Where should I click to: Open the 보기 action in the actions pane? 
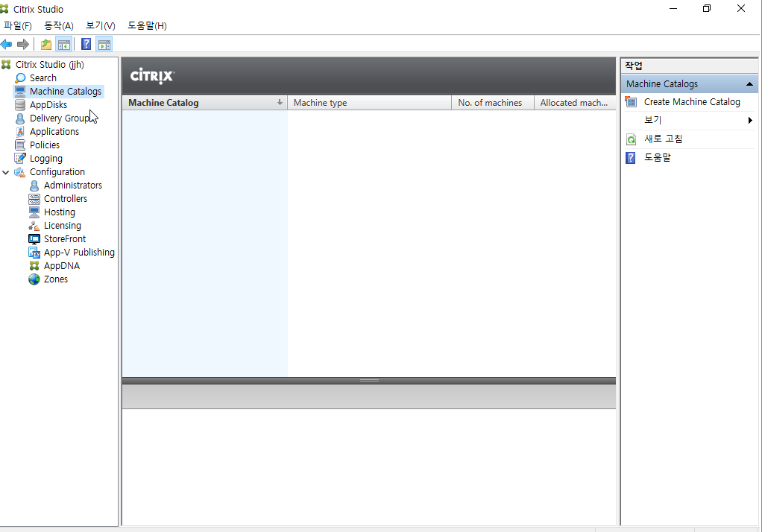pyautogui.click(x=652, y=120)
